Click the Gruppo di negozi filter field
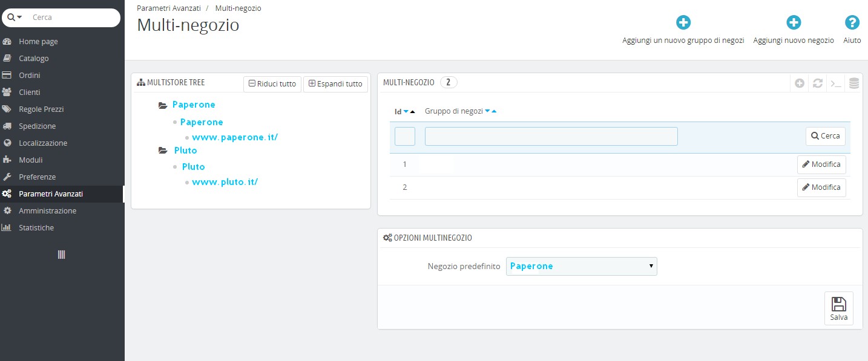 click(551, 137)
